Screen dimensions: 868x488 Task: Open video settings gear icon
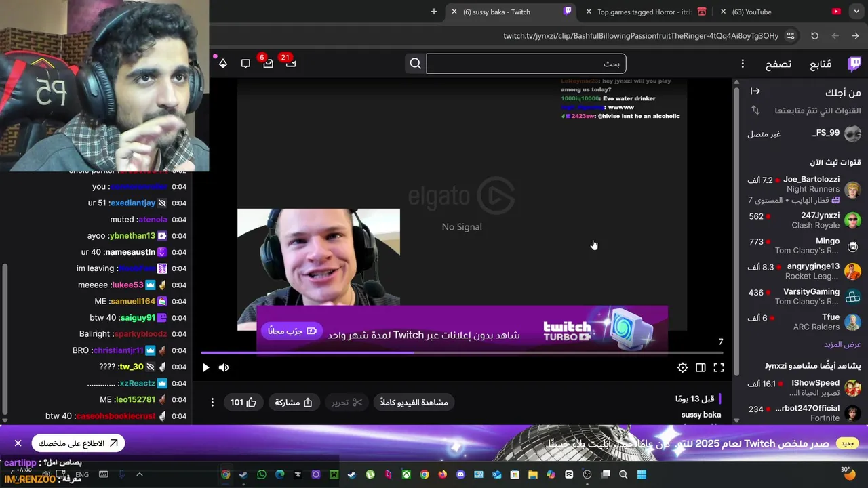[x=682, y=367]
